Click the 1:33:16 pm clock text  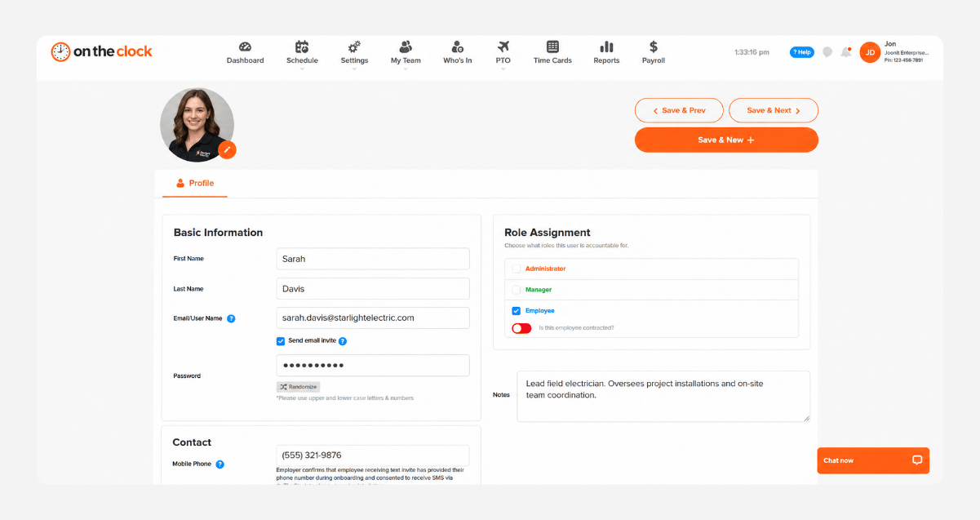pyautogui.click(x=752, y=52)
